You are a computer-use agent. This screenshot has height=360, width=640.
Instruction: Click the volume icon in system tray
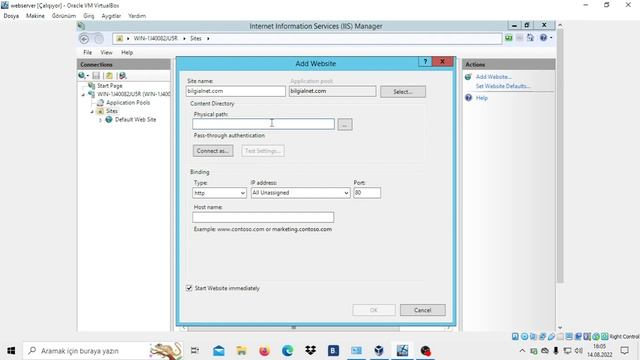click(x=579, y=351)
